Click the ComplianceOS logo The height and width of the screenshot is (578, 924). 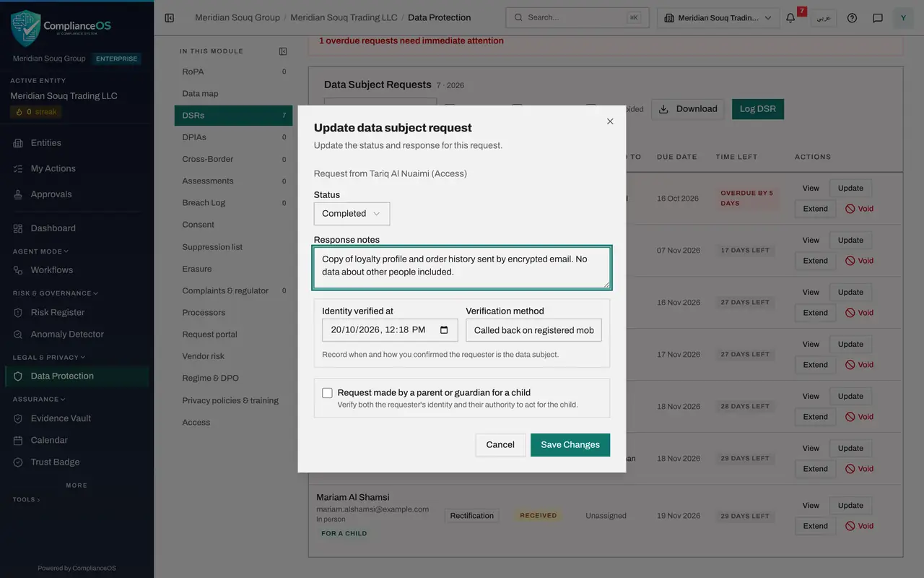tap(61, 28)
